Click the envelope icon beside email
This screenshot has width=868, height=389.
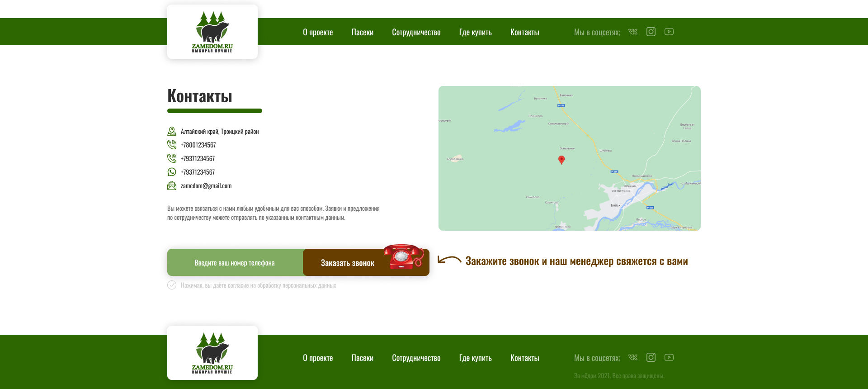tap(172, 185)
